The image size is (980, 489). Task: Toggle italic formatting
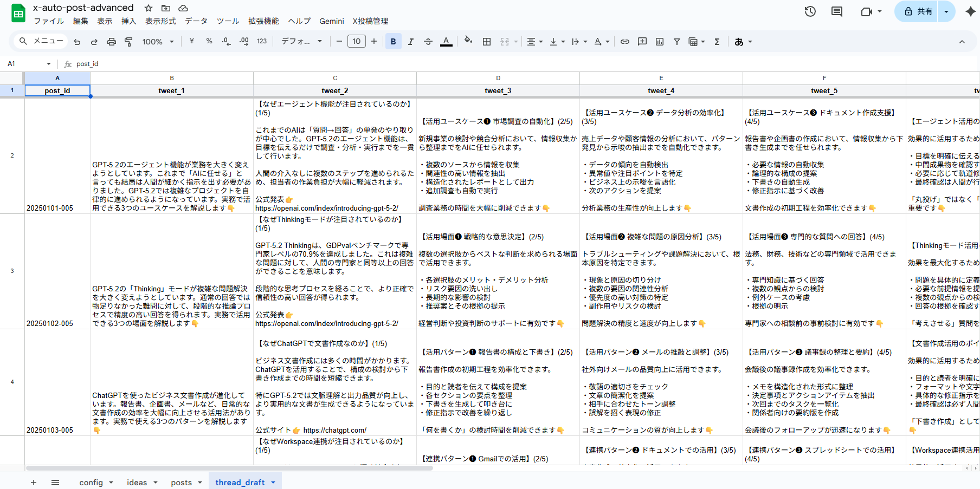[410, 42]
